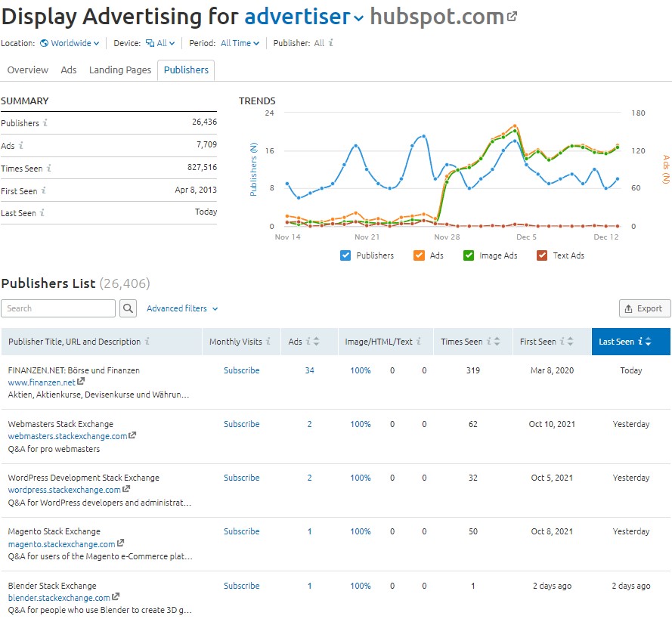The width and height of the screenshot is (672, 619).
Task: Open external link icon for www.finanzen.net
Action: [x=81, y=381]
